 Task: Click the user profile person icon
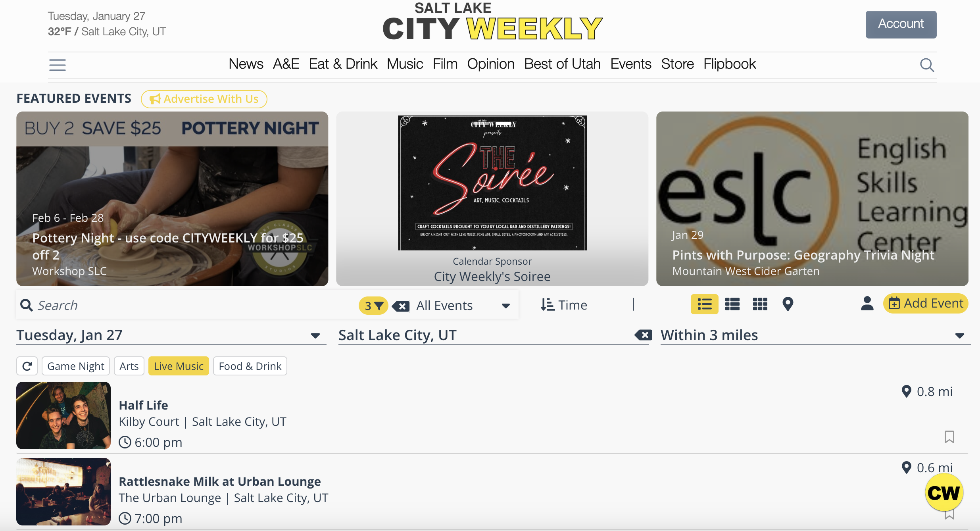pyautogui.click(x=867, y=304)
